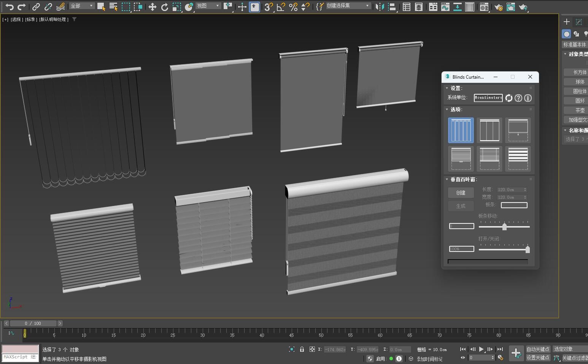Open the Curve Editor icon

pyautogui.click(x=445, y=6)
